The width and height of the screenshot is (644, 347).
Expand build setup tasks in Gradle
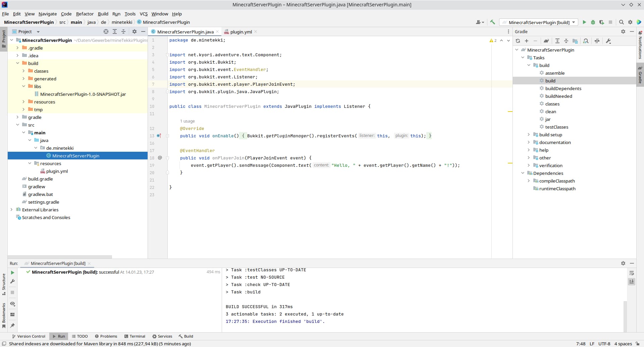point(529,135)
